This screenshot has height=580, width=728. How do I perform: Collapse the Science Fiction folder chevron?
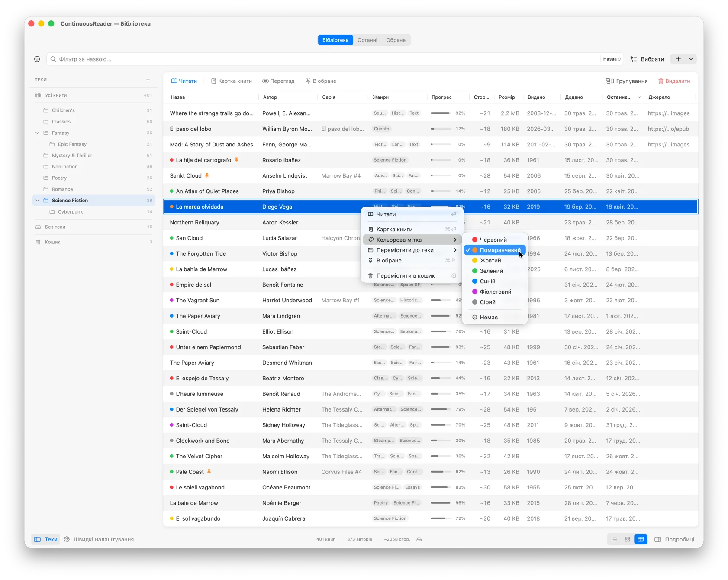pyautogui.click(x=37, y=201)
